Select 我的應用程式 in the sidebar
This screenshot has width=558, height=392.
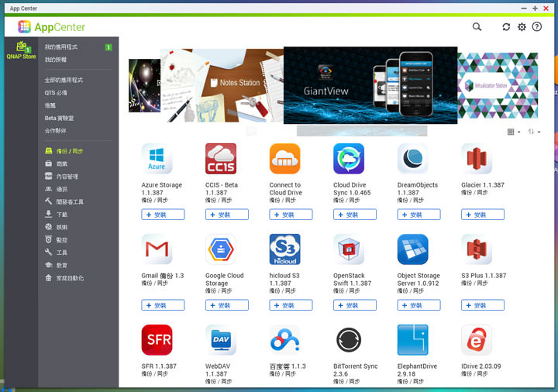pos(61,47)
